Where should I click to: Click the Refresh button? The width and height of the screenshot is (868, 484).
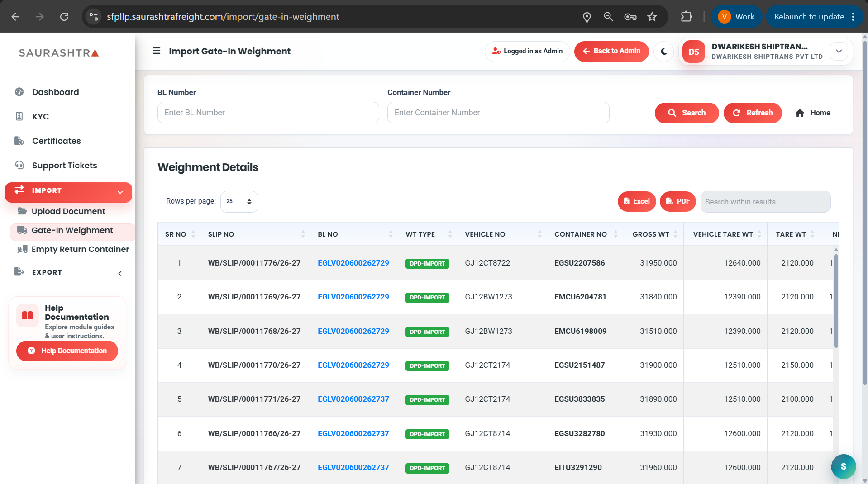click(752, 113)
